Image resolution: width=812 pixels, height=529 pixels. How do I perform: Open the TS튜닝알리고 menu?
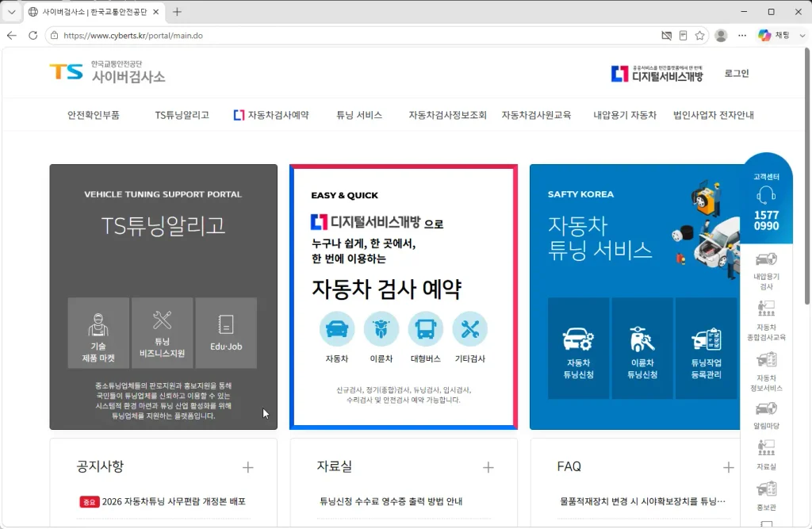[x=182, y=115]
